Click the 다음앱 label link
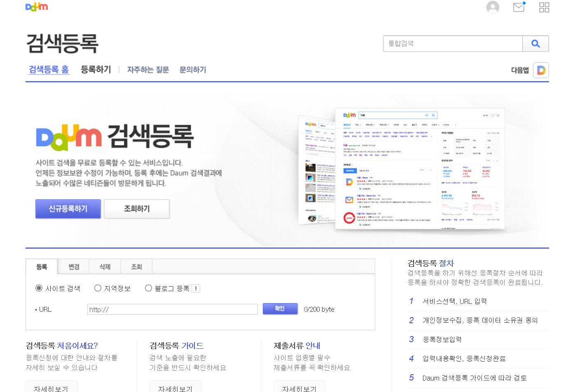 pyautogui.click(x=520, y=70)
